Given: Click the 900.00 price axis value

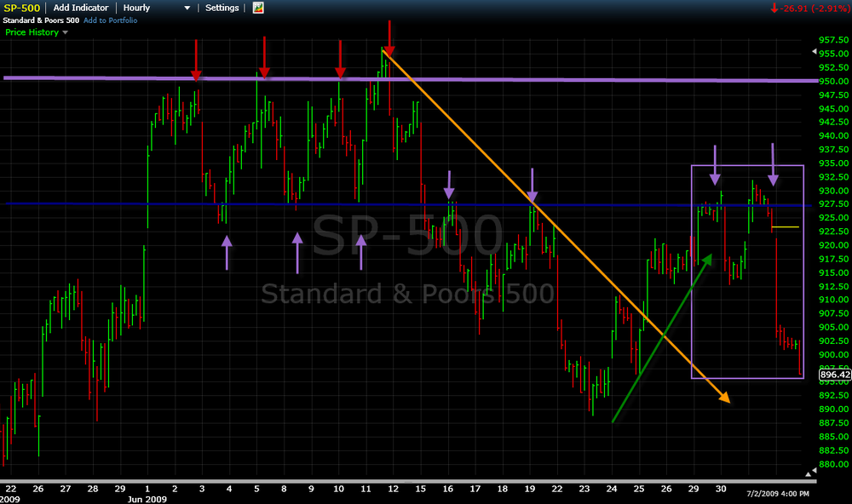Looking at the screenshot, I should pos(833,354).
